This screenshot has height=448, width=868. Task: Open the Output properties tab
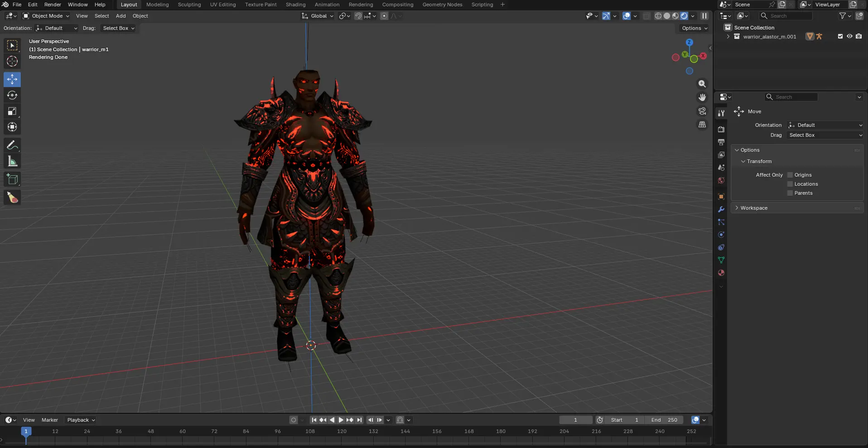(x=721, y=142)
